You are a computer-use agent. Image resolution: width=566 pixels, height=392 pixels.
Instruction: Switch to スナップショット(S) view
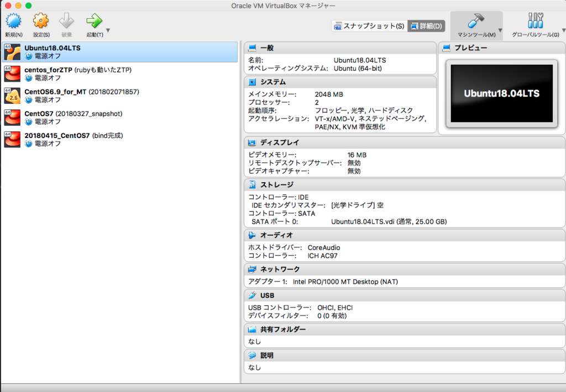(369, 26)
